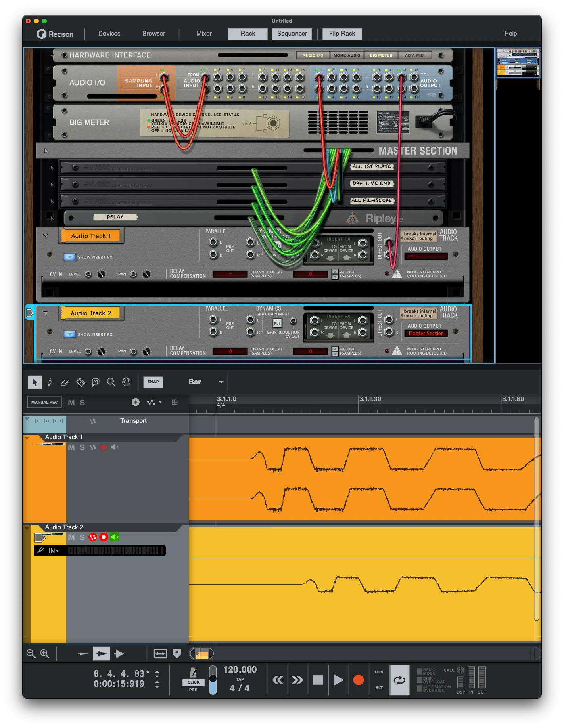Toggle the SNAP button
564x728 pixels.
click(153, 382)
